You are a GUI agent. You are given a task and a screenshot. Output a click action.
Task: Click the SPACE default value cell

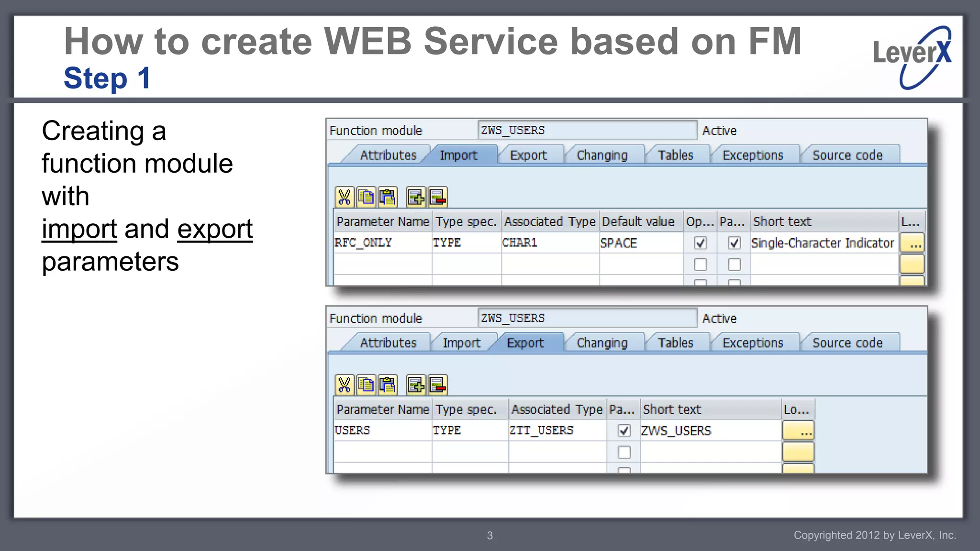[x=641, y=243]
